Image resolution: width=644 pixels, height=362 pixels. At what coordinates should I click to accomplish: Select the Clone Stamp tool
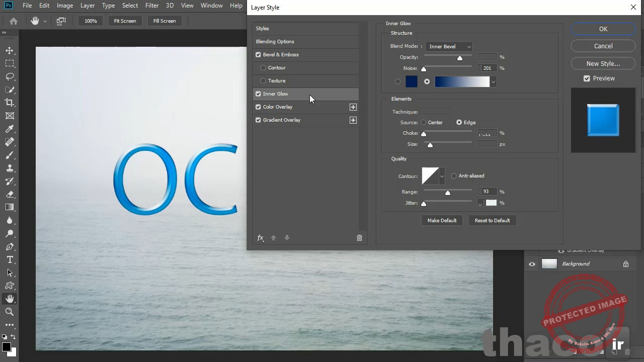10,168
